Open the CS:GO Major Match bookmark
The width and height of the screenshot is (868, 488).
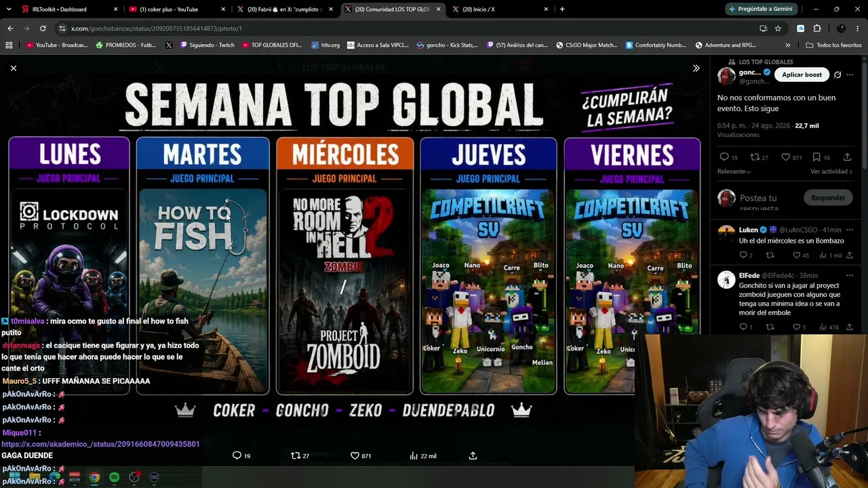tap(587, 45)
